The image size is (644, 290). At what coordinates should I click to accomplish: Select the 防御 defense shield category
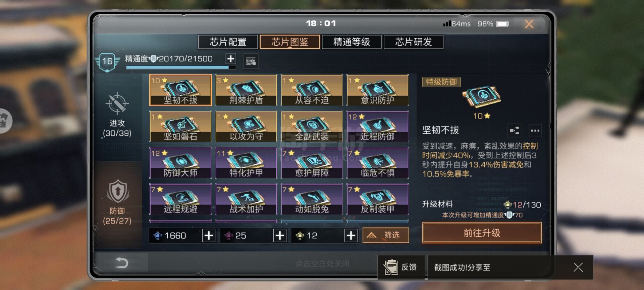point(117,191)
